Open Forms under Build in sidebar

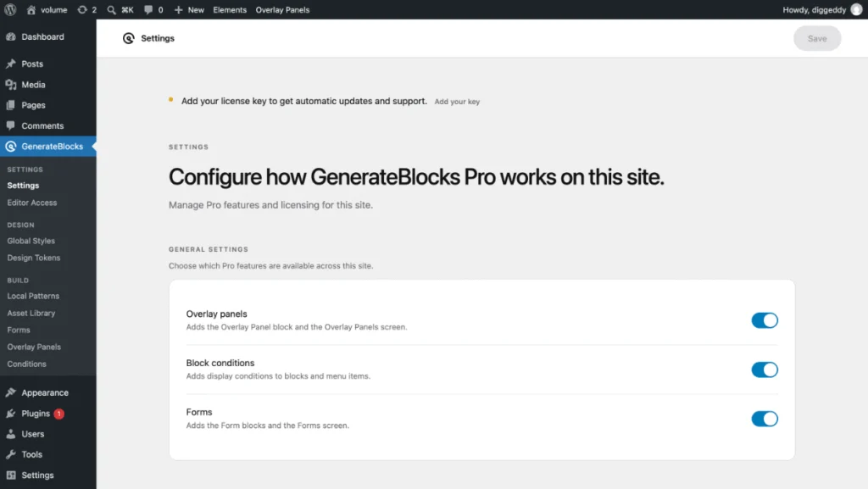[19, 331]
